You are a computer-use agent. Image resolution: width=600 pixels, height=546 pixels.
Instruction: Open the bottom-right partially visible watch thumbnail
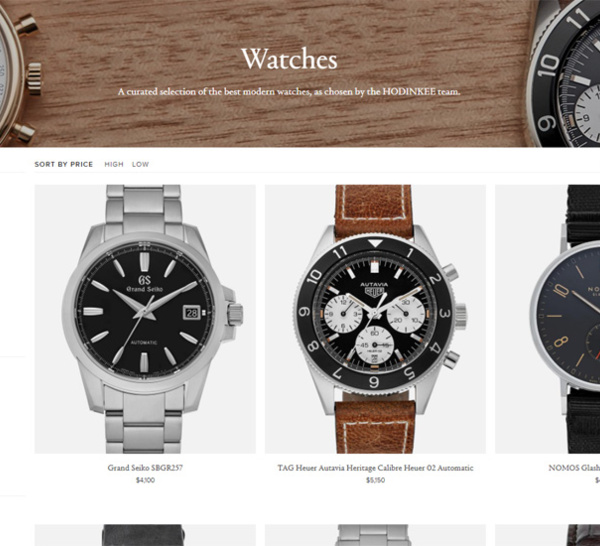click(x=548, y=535)
